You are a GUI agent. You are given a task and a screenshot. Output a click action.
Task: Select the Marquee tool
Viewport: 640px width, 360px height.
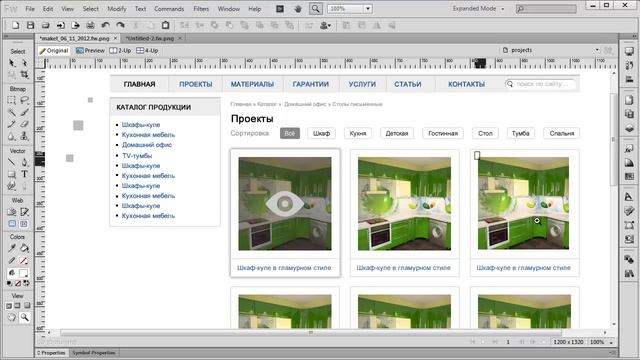click(12, 100)
